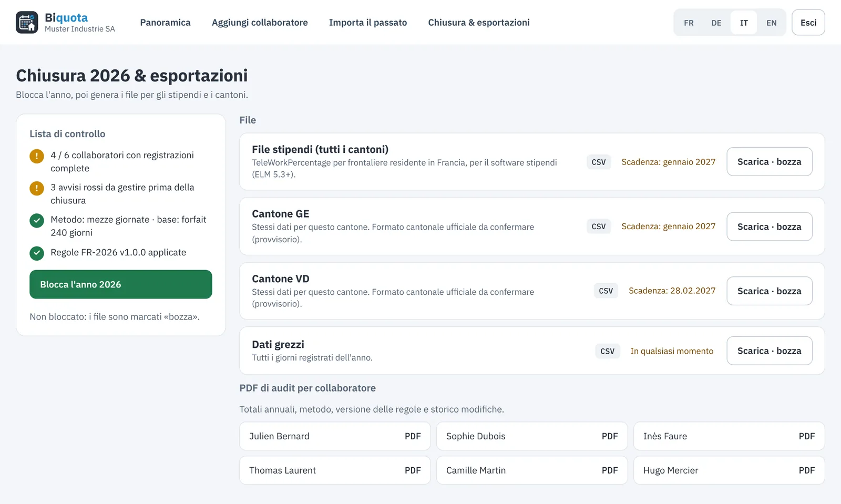This screenshot has height=504, width=841.
Task: Switch language to DE
Action: pos(716,23)
